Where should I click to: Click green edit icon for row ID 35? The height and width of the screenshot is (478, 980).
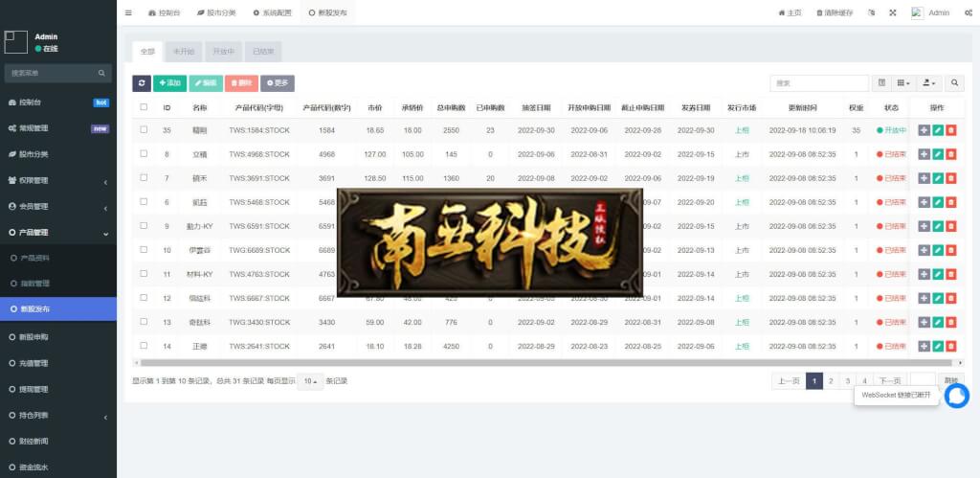point(938,130)
